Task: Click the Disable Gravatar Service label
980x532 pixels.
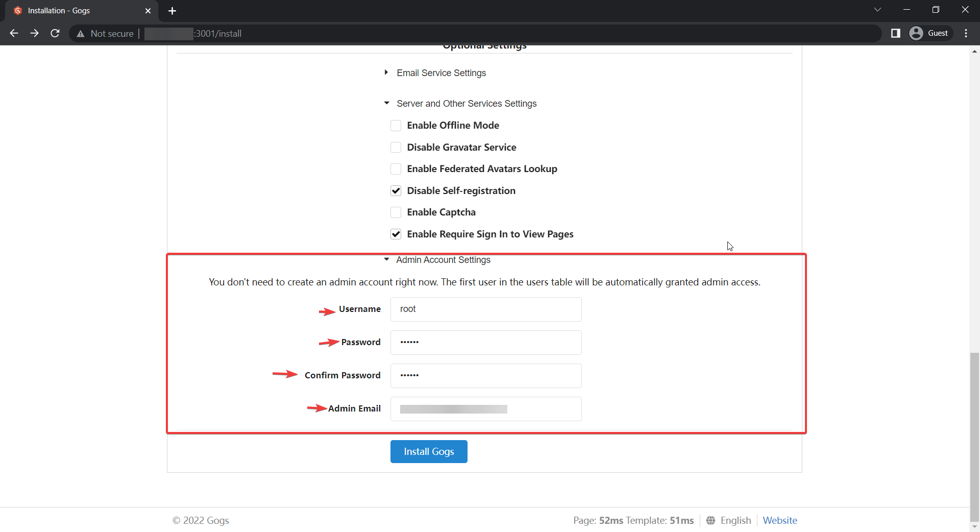Action: (461, 148)
